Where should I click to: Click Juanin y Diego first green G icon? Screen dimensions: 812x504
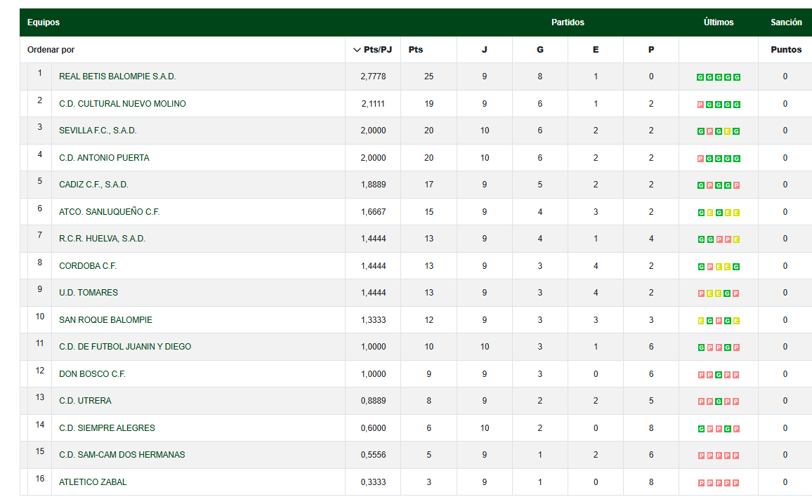pyautogui.click(x=700, y=347)
